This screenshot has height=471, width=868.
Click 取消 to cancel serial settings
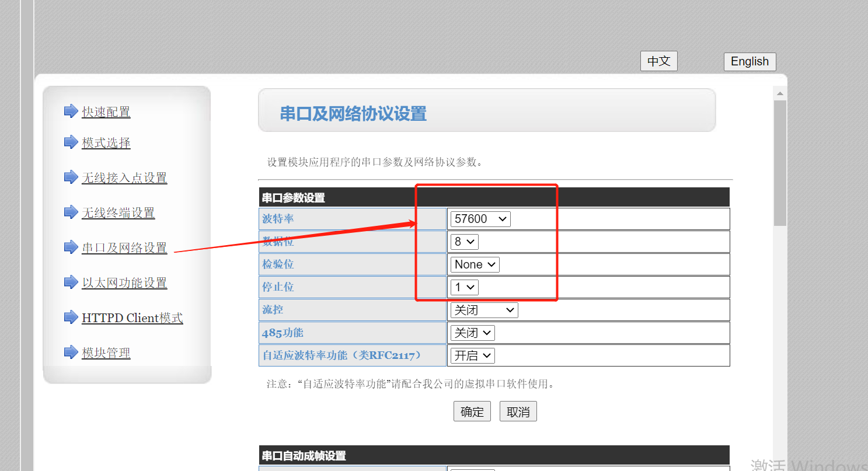[518, 411]
